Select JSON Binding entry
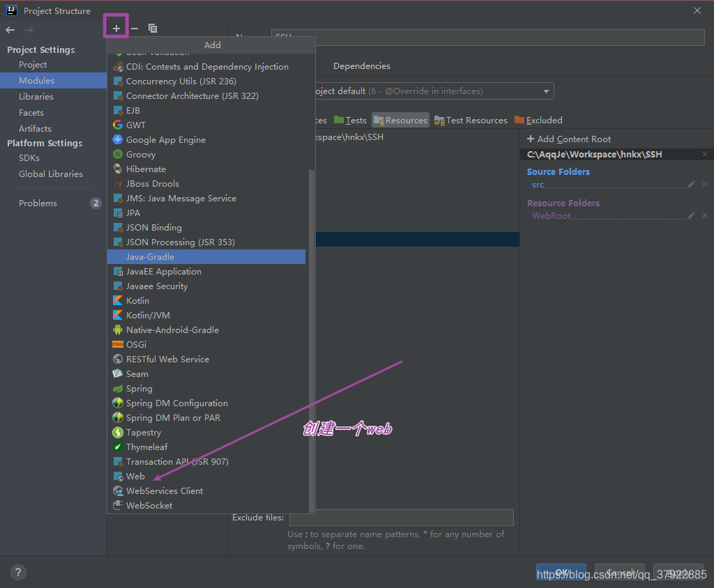 click(x=206, y=228)
